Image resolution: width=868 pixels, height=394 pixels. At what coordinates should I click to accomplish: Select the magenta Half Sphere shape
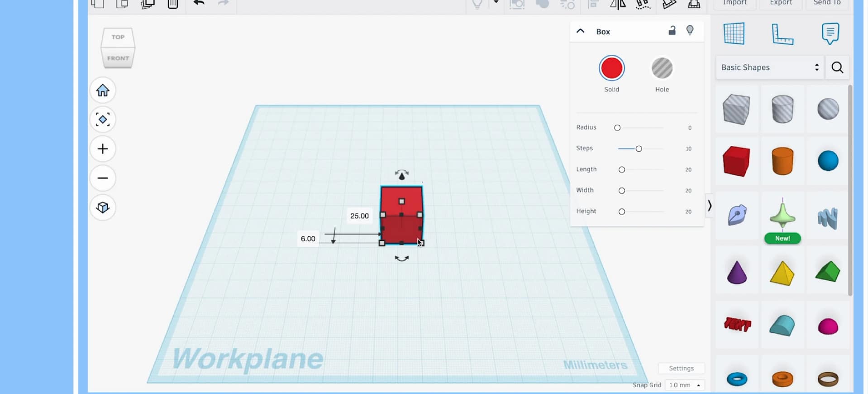(x=828, y=326)
